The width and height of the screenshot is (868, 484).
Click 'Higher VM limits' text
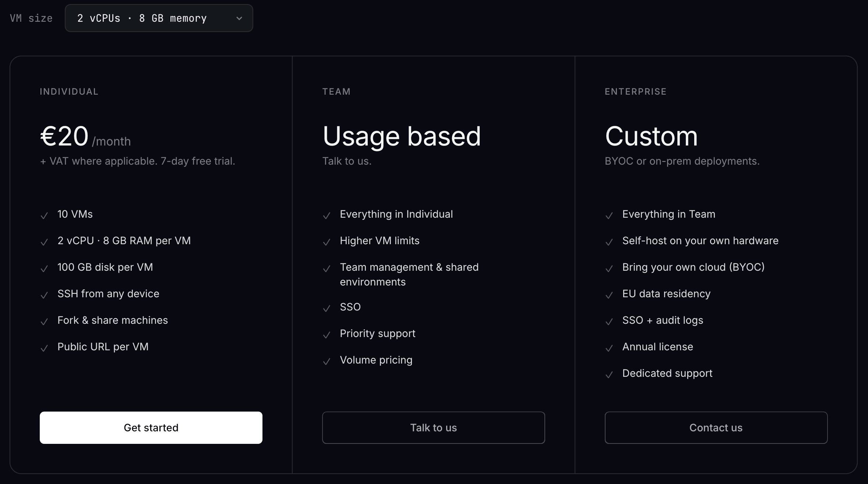[380, 241]
